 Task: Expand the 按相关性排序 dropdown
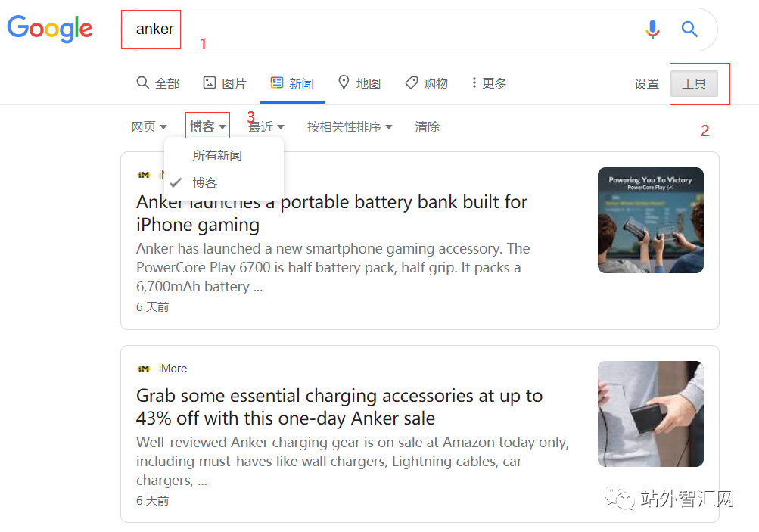pyautogui.click(x=350, y=127)
